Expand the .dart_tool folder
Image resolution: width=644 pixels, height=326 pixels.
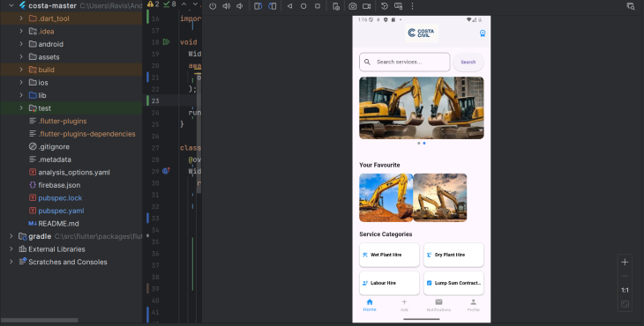point(21,19)
